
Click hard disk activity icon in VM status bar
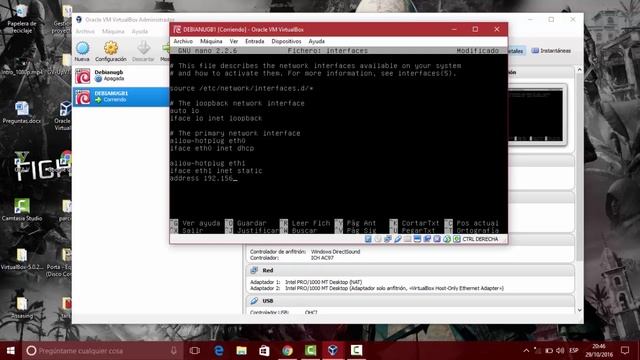(x=368, y=239)
